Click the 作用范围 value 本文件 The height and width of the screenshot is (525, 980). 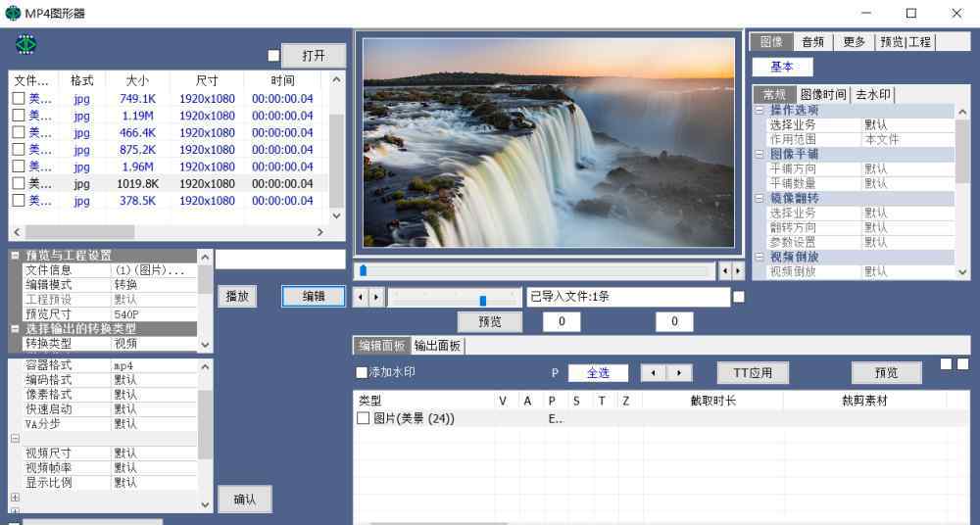tap(908, 139)
